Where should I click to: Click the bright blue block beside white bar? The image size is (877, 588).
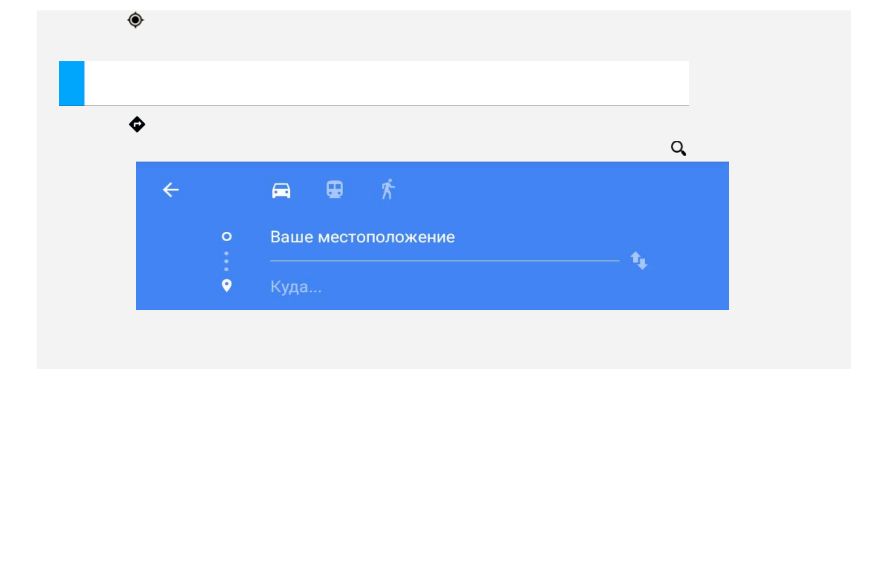[72, 84]
